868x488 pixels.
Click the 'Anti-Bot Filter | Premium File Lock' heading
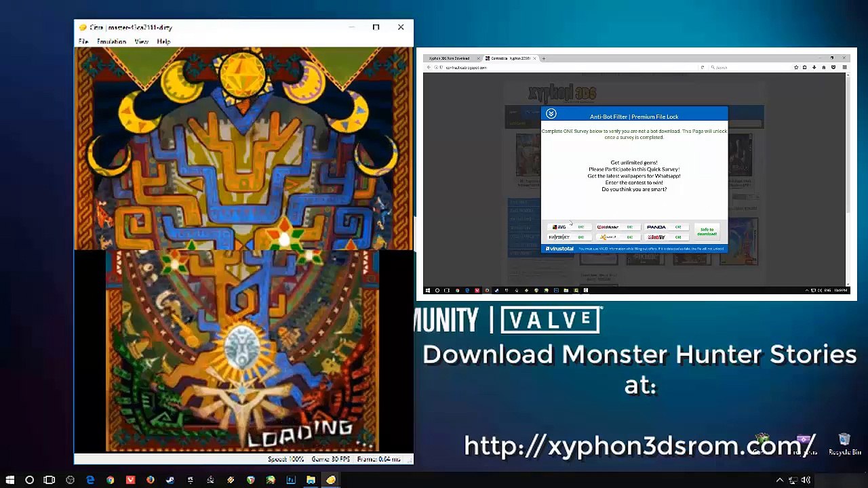pos(634,117)
